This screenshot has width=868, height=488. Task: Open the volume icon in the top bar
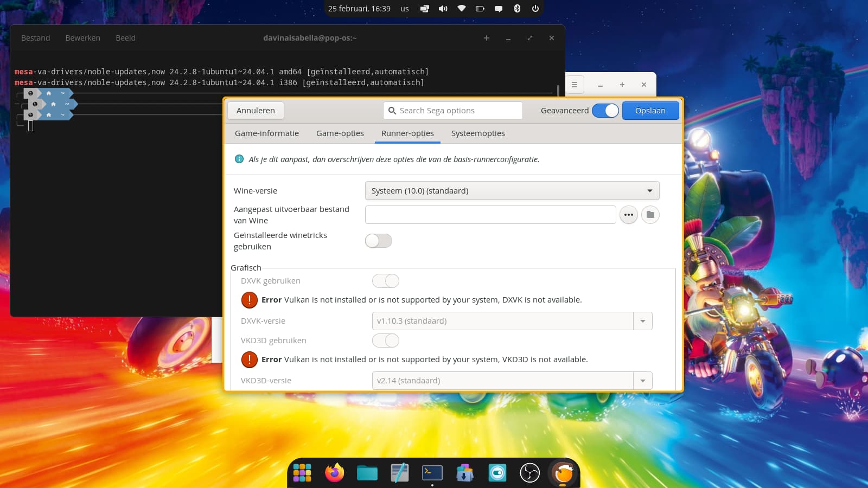click(x=443, y=9)
